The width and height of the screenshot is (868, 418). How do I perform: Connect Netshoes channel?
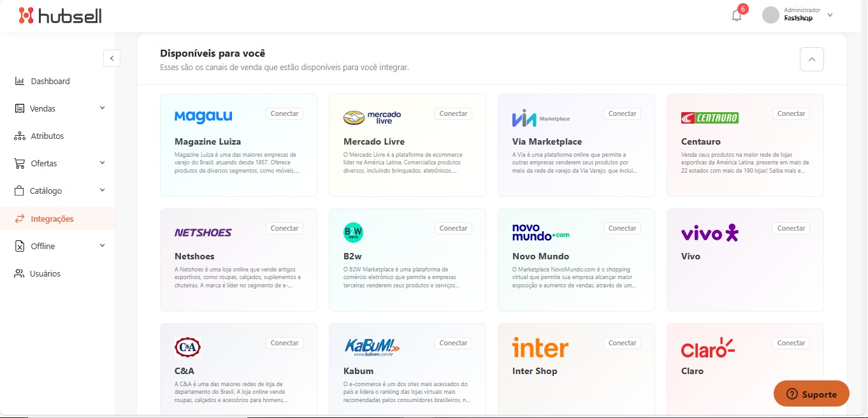click(x=284, y=228)
